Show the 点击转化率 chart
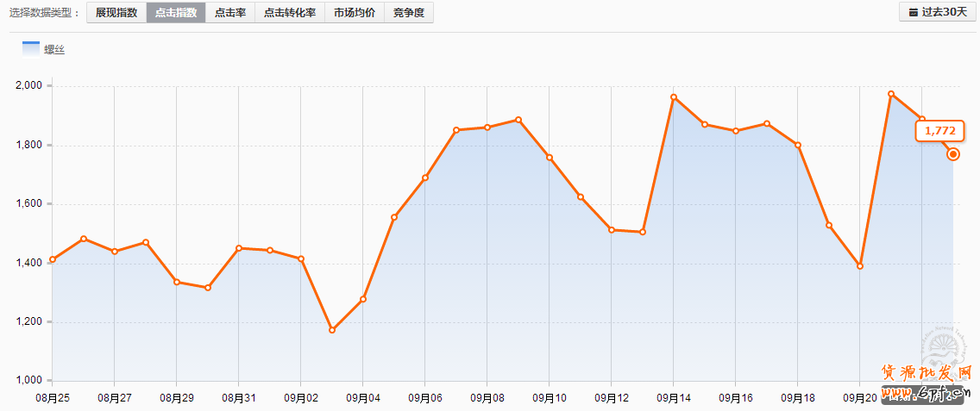This screenshot has width=980, height=411. pyautogui.click(x=289, y=13)
